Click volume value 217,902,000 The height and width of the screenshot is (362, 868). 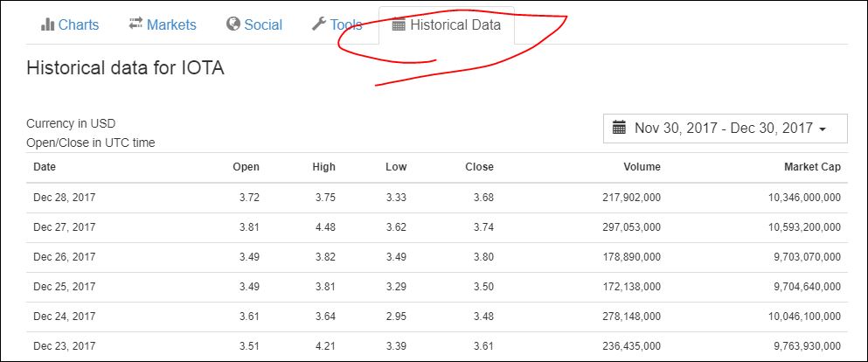pyautogui.click(x=632, y=197)
